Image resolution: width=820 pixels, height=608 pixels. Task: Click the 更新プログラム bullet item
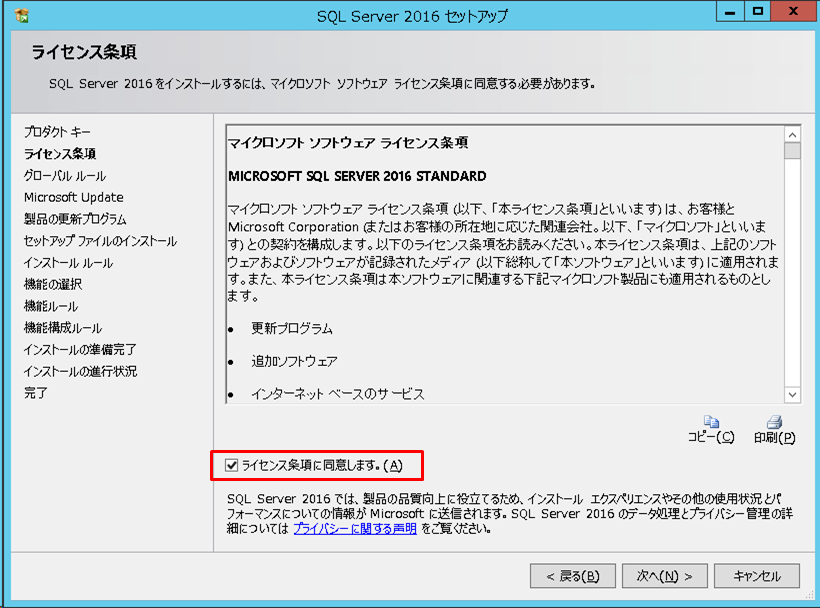coord(292,329)
